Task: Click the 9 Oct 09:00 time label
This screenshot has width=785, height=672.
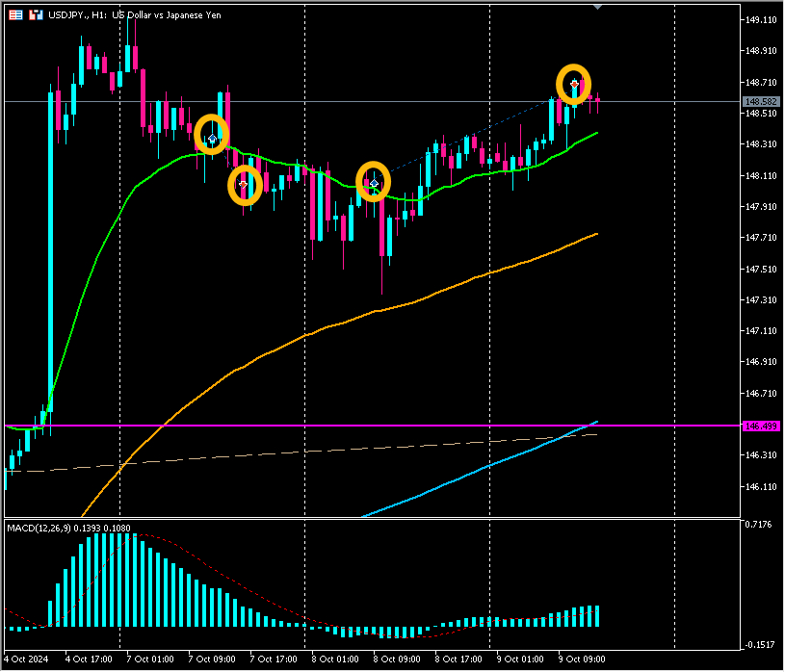Action: click(x=584, y=659)
